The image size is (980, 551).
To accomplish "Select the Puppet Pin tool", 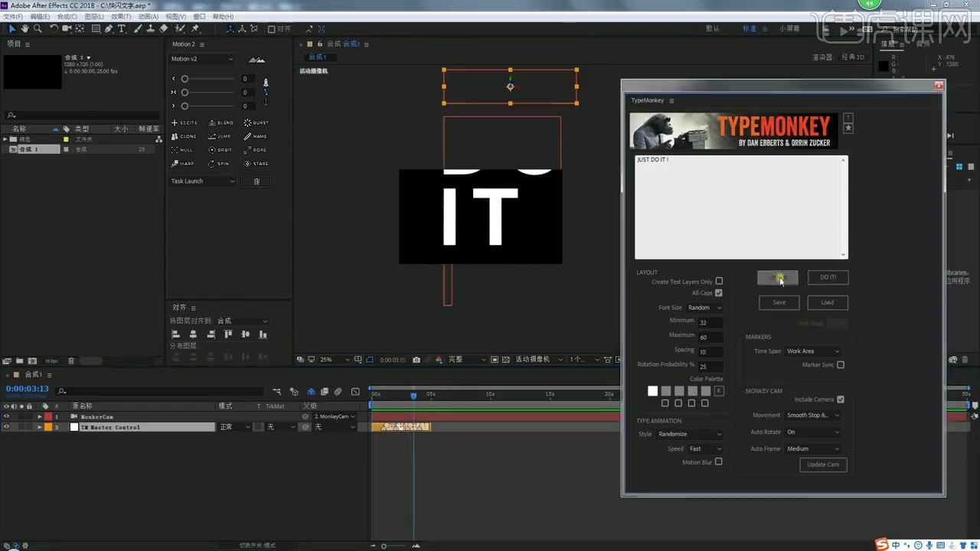I will click(195, 29).
